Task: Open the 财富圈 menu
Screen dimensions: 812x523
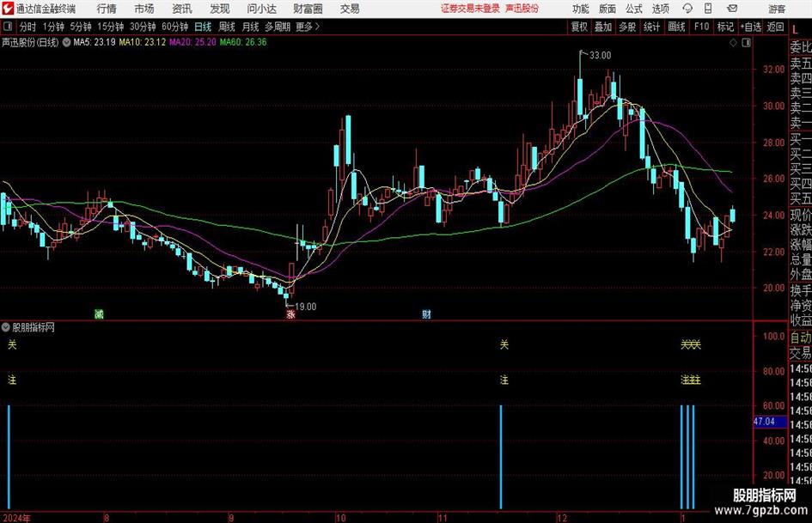Action: 308,9
